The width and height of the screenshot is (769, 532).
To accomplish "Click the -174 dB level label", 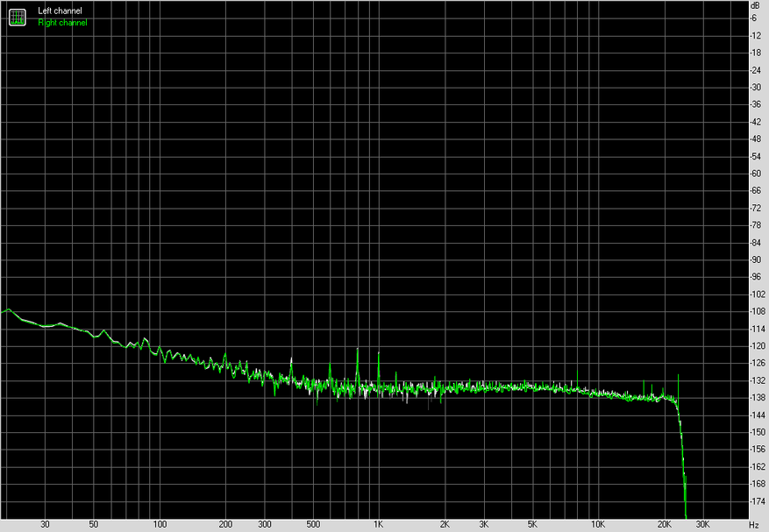I will pyautogui.click(x=758, y=501).
